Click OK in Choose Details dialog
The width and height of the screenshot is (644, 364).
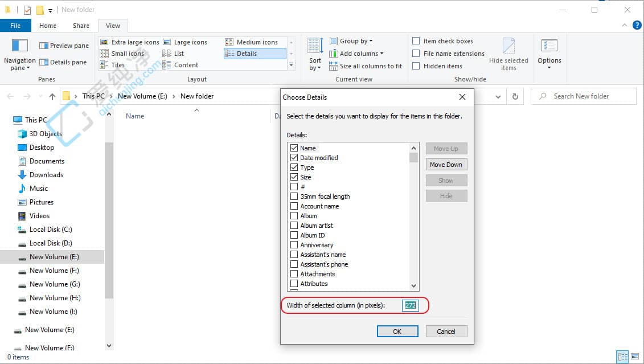(x=397, y=332)
